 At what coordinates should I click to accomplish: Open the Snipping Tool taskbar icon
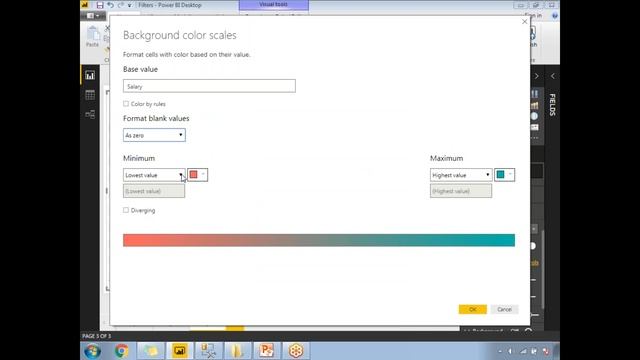[x=209, y=351]
